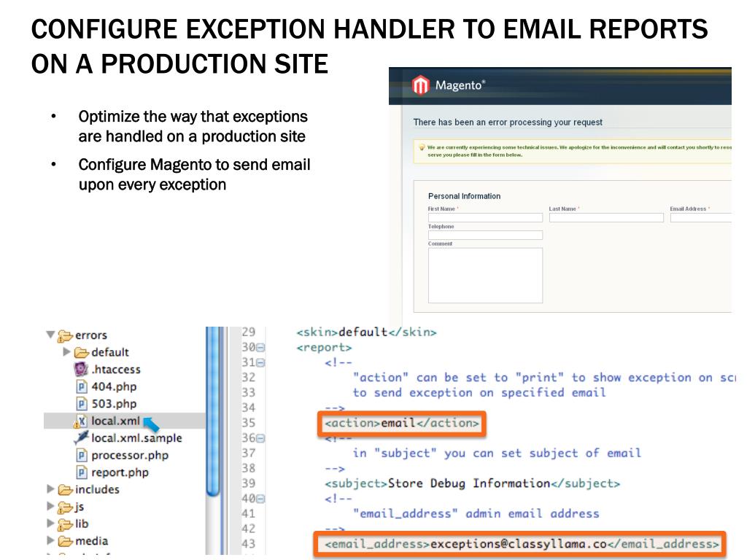Click the error processing request heading

pyautogui.click(x=508, y=122)
